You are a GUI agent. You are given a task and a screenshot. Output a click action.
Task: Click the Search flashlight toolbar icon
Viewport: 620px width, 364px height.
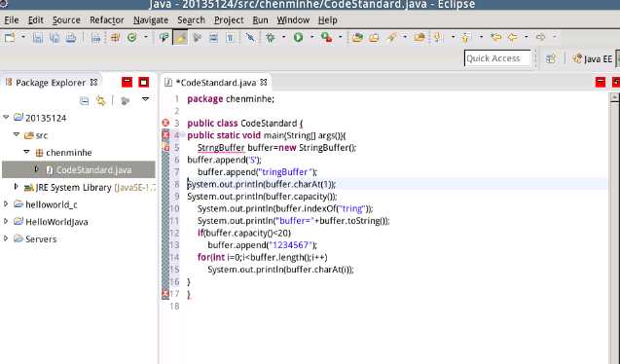[391, 38]
